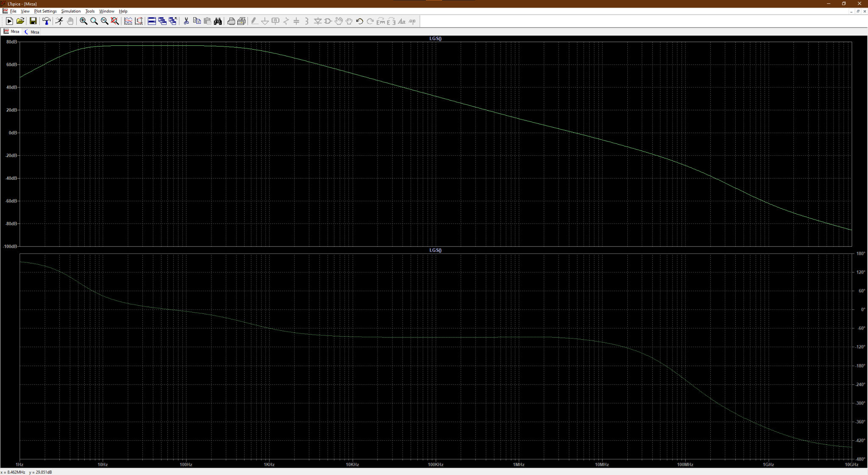The height and width of the screenshot is (475, 868).
Task: Click the LGS() trace label on magnitude plot
Action: pos(435,39)
